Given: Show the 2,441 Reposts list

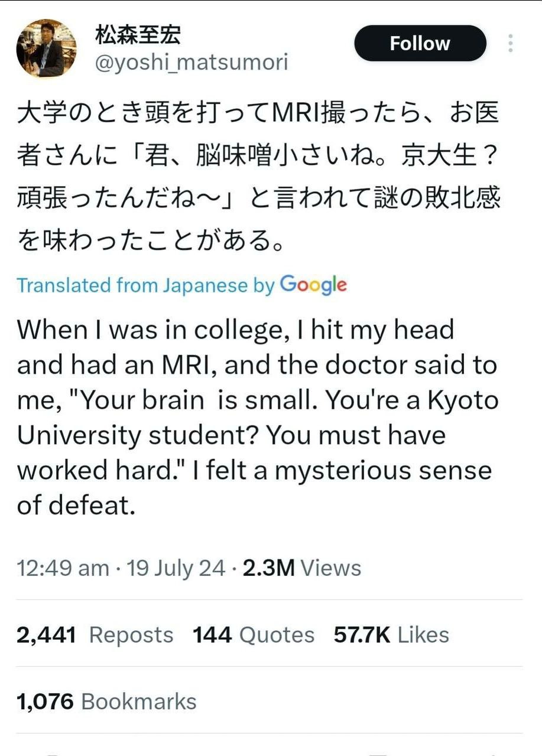Looking at the screenshot, I should click(95, 635).
